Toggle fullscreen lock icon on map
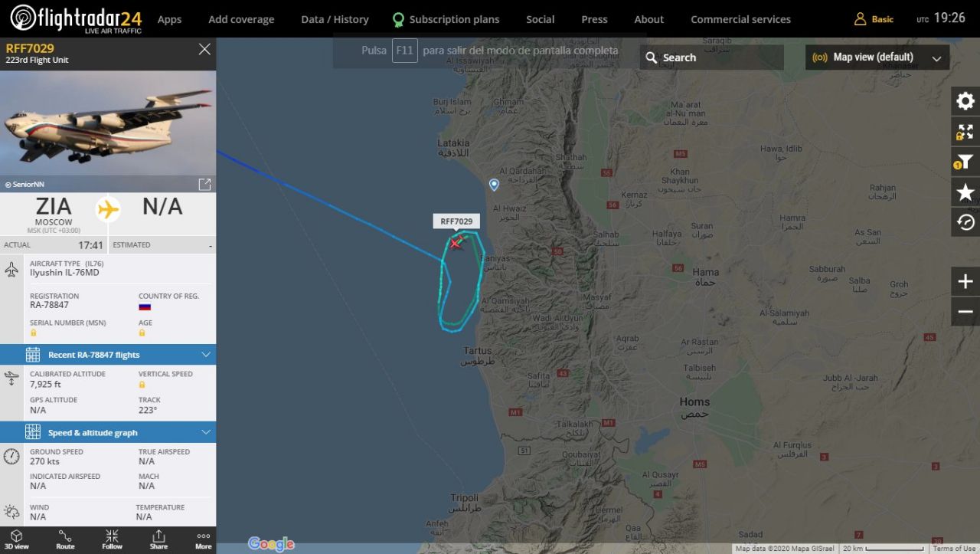Image resolution: width=980 pixels, height=554 pixels. [x=965, y=132]
